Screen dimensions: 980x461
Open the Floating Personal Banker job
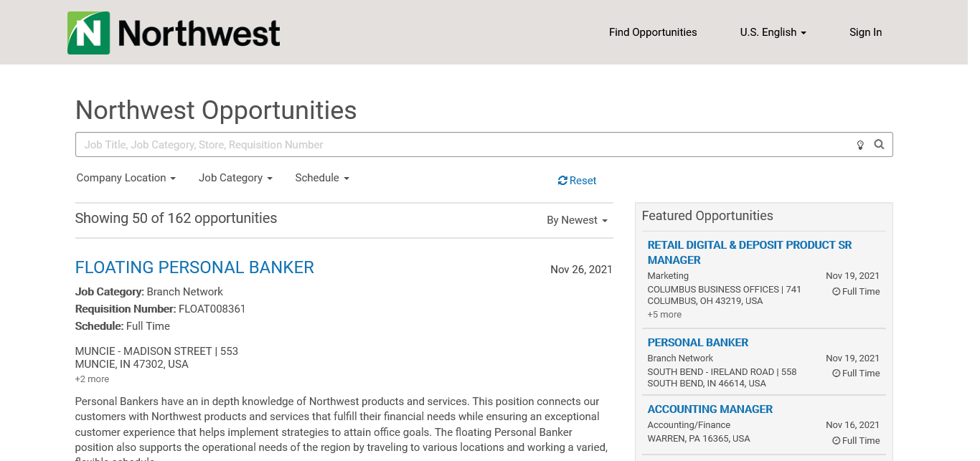pos(194,267)
